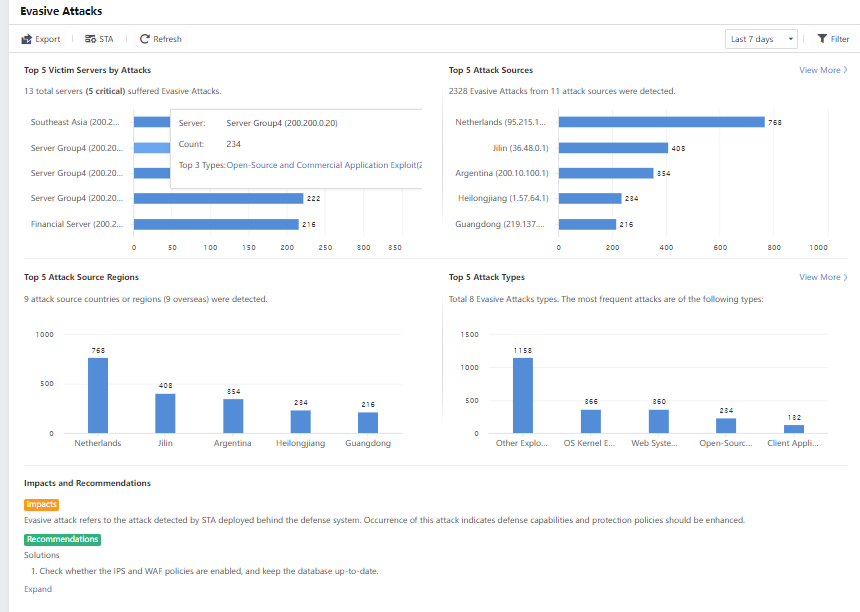Viewport: 860px width, 612px height.
Task: Click View More for Top 5 Attack Sources
Action: [823, 70]
